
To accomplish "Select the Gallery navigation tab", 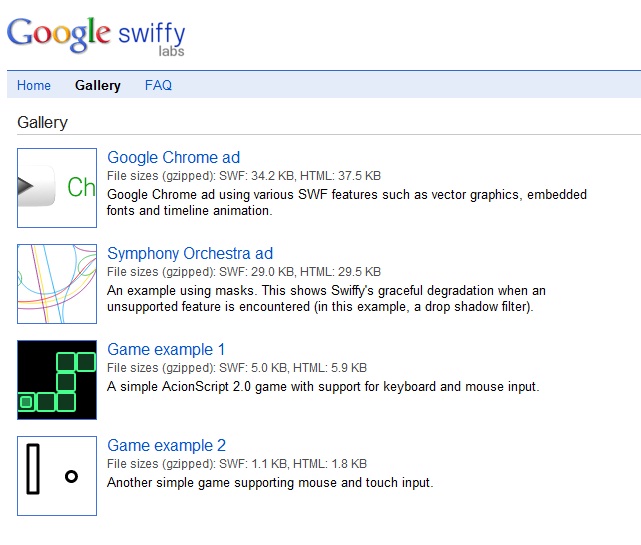I will pos(98,85).
